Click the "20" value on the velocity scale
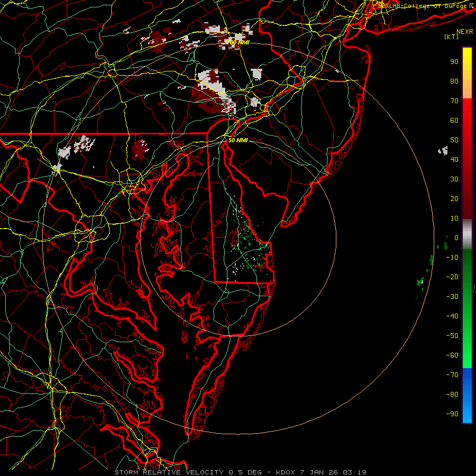 454,198
